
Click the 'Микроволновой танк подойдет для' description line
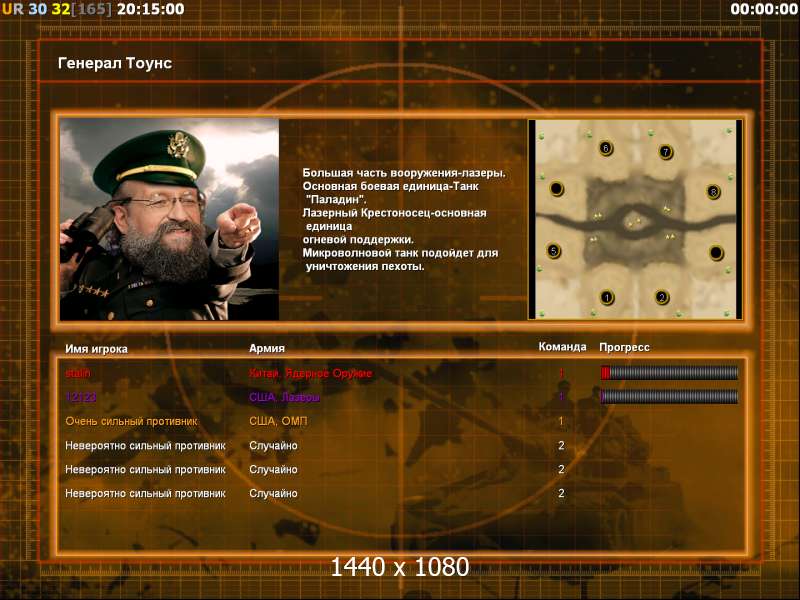pyautogui.click(x=401, y=253)
